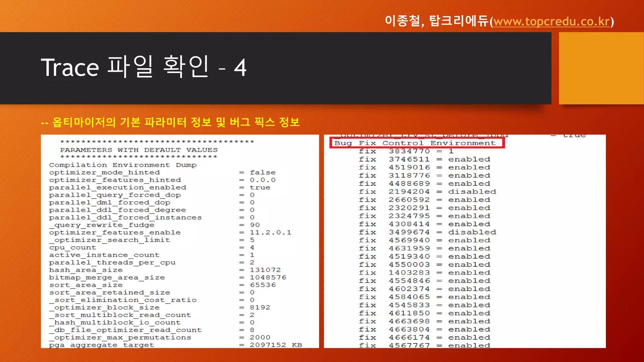Click 'parallel_execution_enabled' row
The height and width of the screenshot is (362, 644).
tap(160, 188)
